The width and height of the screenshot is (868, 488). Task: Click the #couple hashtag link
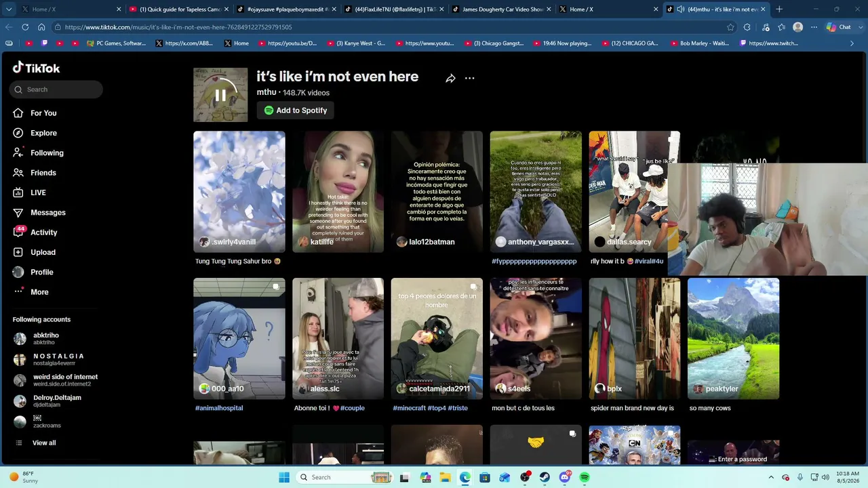(353, 408)
